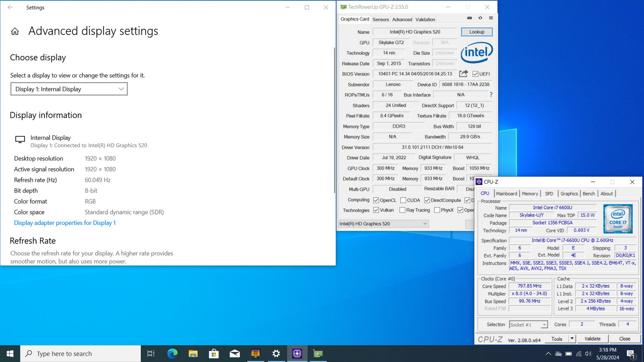The height and width of the screenshot is (362, 644).
Task: Toggle the UEFI checkbox in GPU-Z
Action: [475, 74]
